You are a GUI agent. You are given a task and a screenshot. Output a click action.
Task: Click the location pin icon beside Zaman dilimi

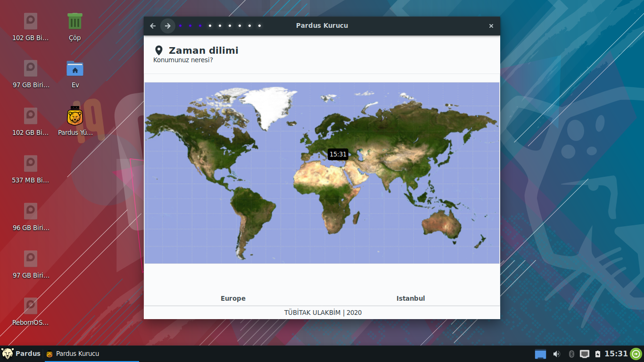coord(159,50)
